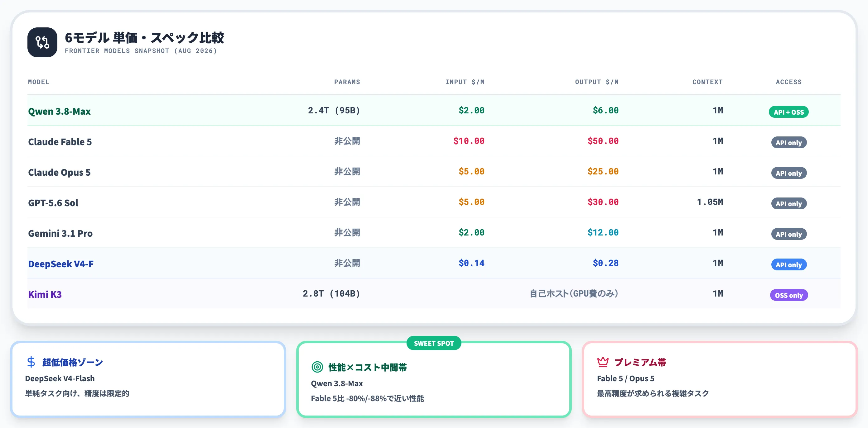The image size is (868, 428).
Task: Click the OSS only badge for Kimi K3
Action: (788, 295)
